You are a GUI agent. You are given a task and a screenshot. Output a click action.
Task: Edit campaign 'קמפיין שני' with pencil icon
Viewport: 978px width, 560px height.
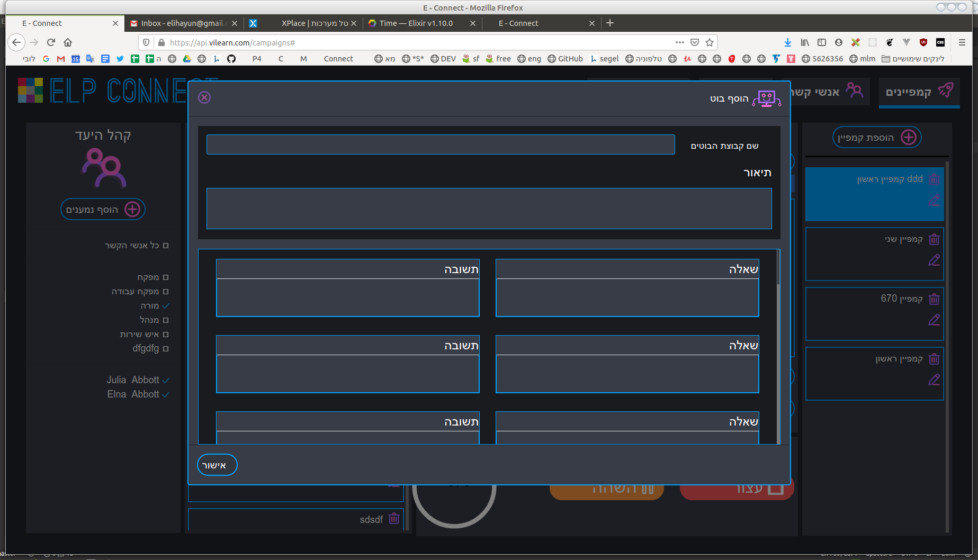[x=934, y=260]
